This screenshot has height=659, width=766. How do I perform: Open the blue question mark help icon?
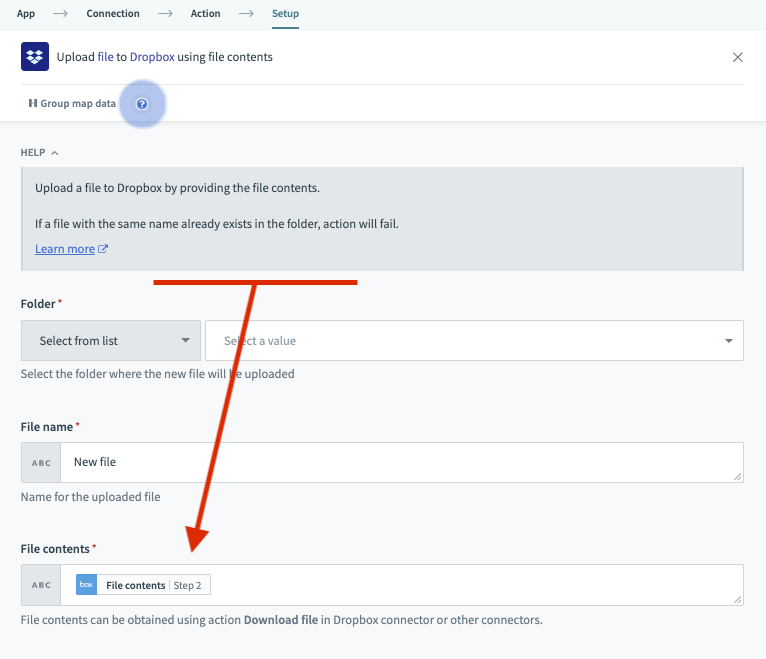pos(142,104)
